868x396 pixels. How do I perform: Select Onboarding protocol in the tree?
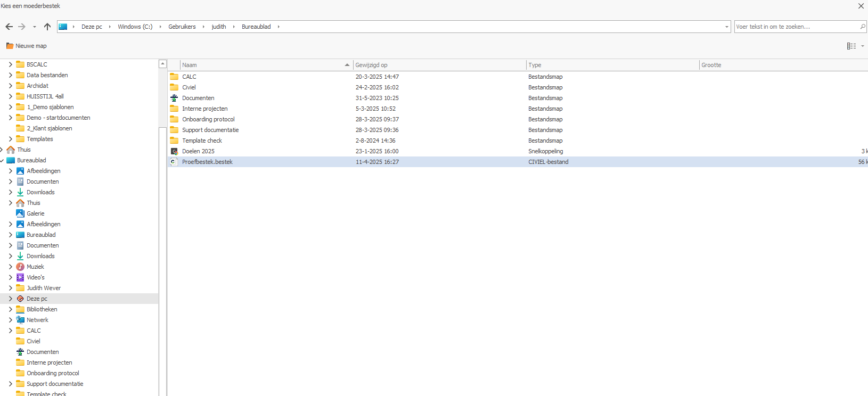53,373
